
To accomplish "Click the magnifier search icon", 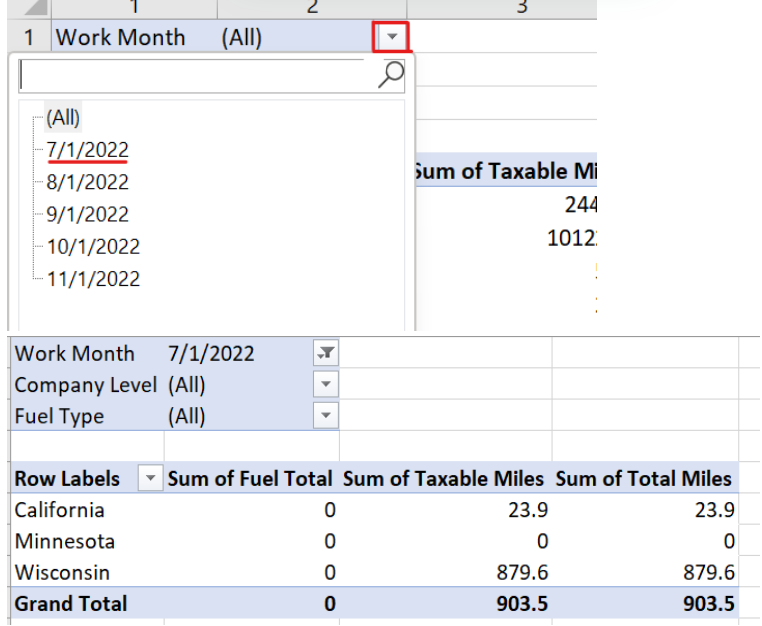I will pos(391,75).
